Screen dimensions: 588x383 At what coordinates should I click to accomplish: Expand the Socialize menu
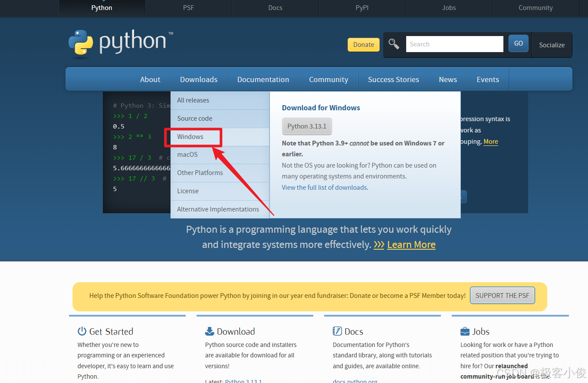click(552, 45)
